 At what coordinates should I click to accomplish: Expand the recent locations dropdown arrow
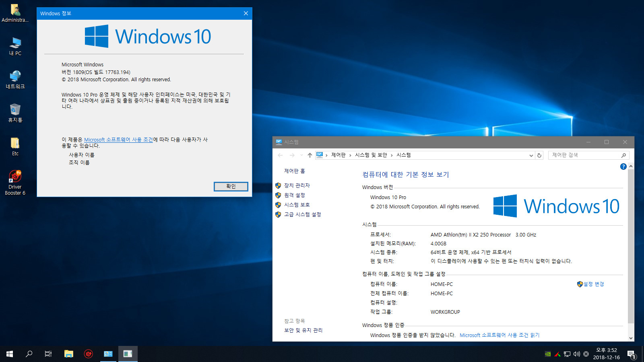301,155
